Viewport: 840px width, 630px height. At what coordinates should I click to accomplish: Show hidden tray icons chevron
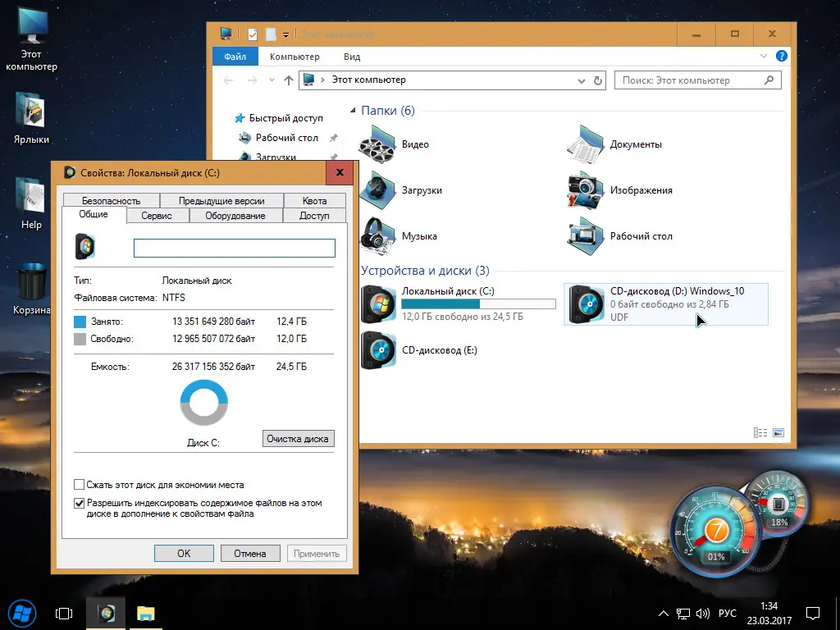[663, 614]
